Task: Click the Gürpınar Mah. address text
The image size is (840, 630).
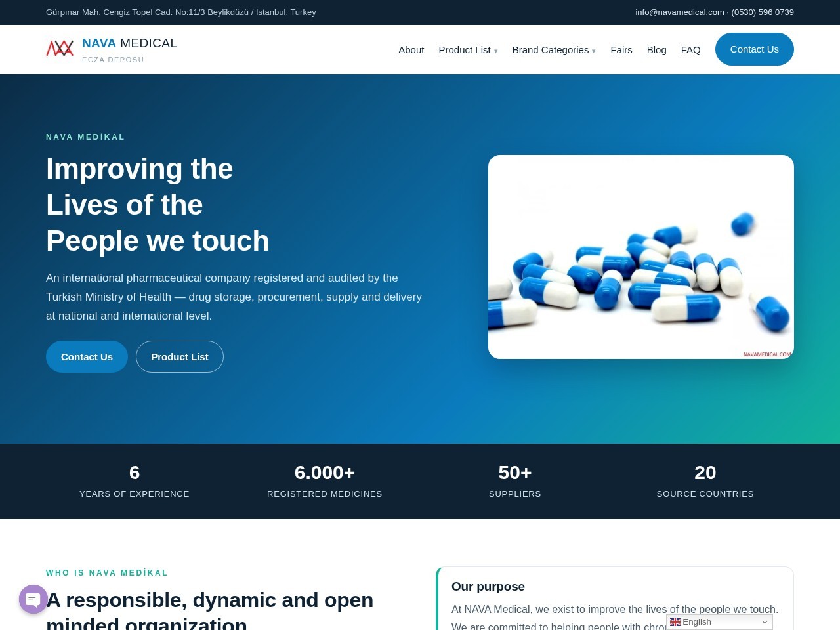Action: point(181,12)
